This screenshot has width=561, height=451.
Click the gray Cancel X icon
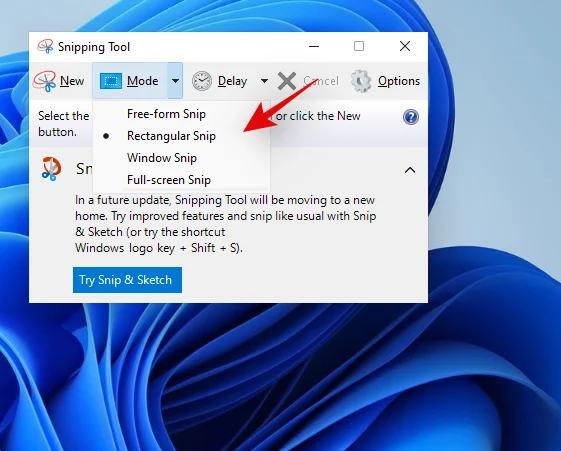pyautogui.click(x=287, y=81)
